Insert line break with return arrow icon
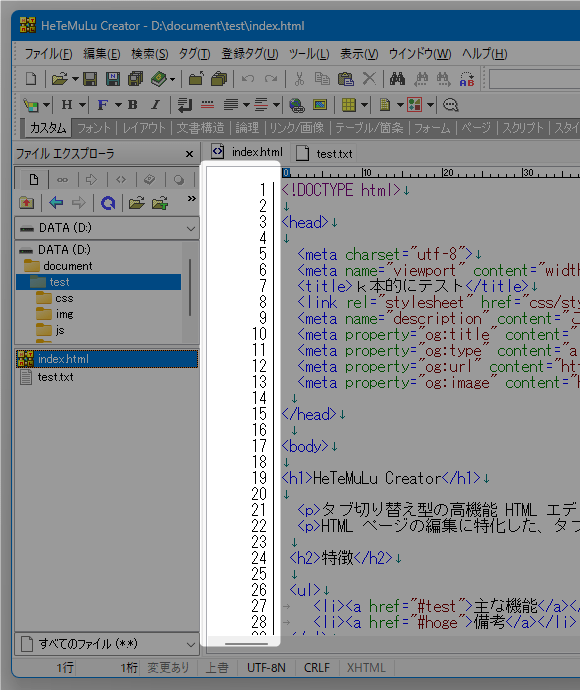This screenshot has width=580, height=690. click(185, 105)
